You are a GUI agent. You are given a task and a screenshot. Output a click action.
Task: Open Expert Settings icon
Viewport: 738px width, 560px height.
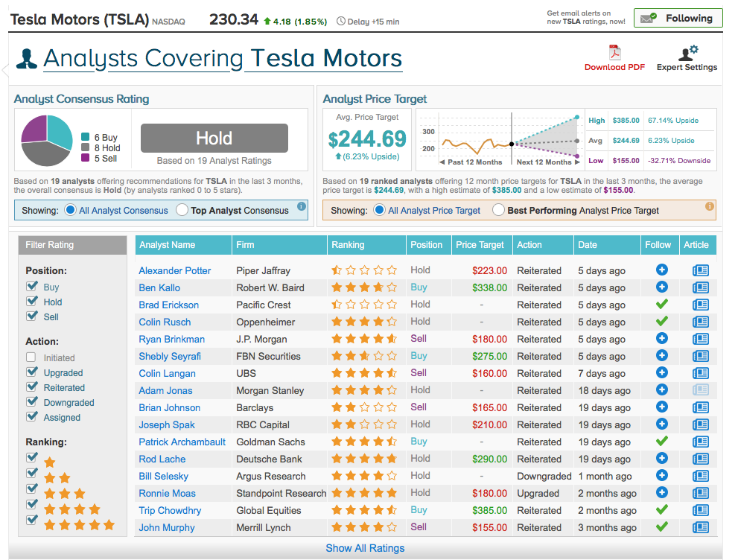tap(687, 53)
